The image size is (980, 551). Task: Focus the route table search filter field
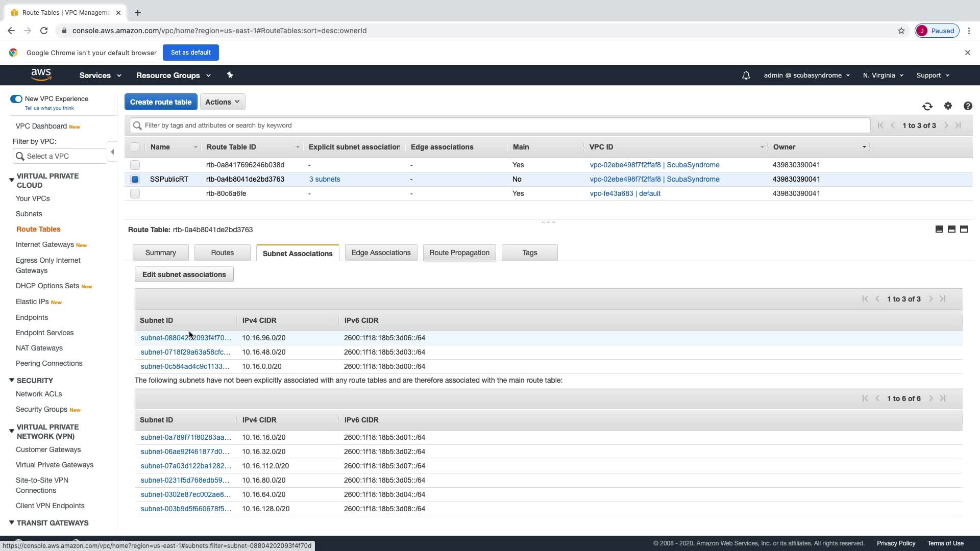[x=500, y=126]
